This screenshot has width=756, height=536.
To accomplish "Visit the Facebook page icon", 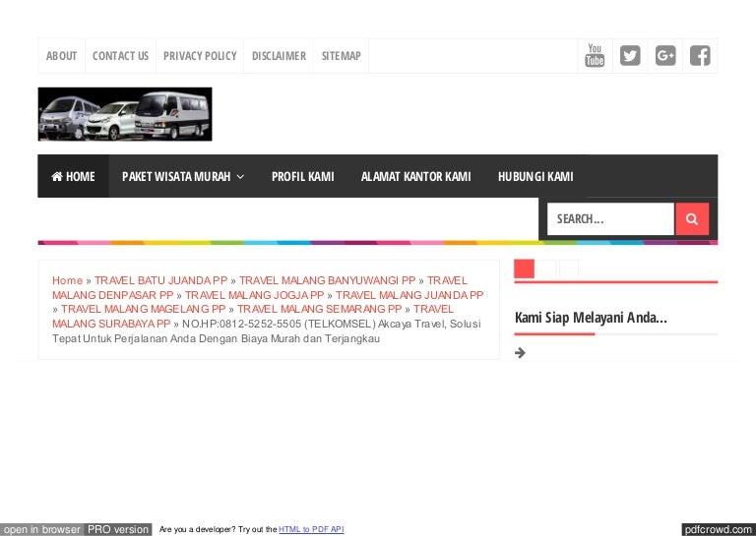I will pos(700,56).
